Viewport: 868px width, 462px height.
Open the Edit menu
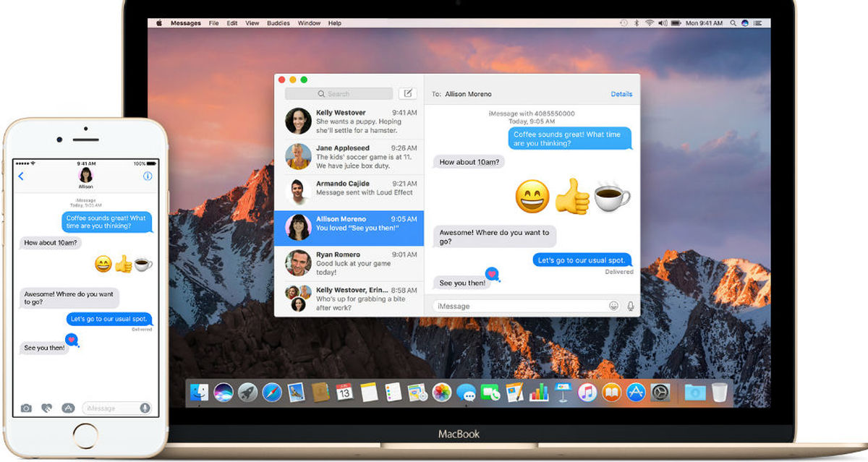coord(232,23)
